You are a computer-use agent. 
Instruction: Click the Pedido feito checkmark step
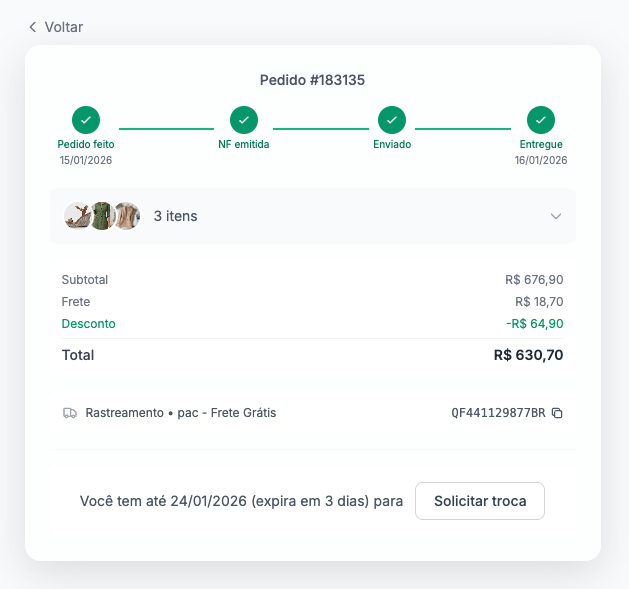86,120
